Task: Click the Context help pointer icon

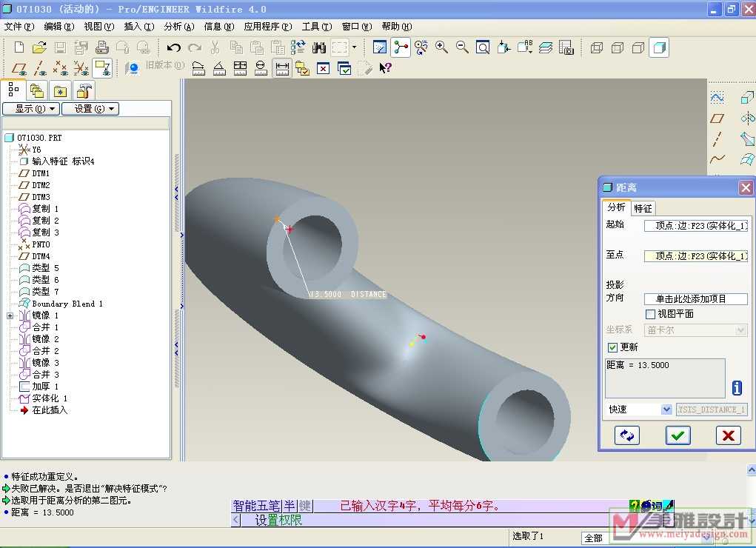Action: pos(385,68)
